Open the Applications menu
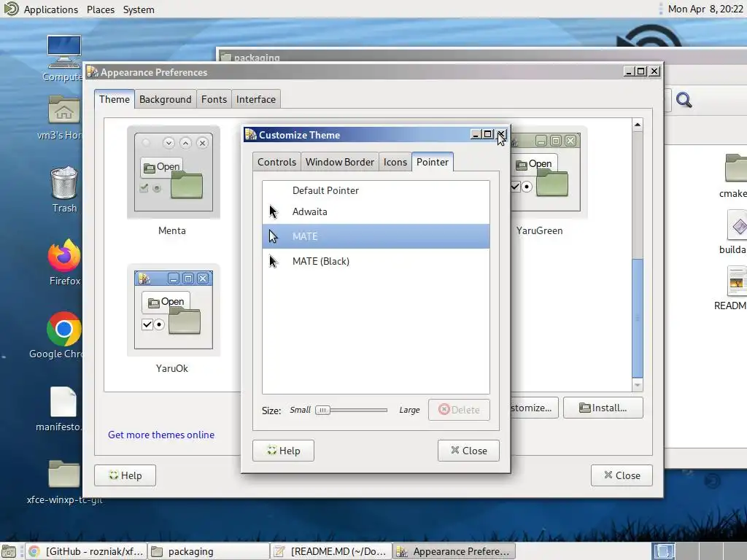Image resolution: width=747 pixels, height=560 pixels. tap(51, 9)
